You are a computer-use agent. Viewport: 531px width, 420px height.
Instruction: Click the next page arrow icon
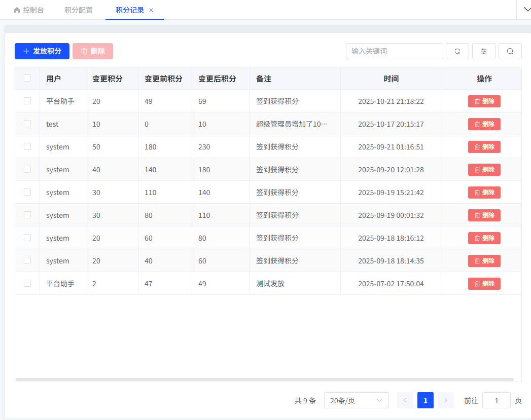(445, 400)
